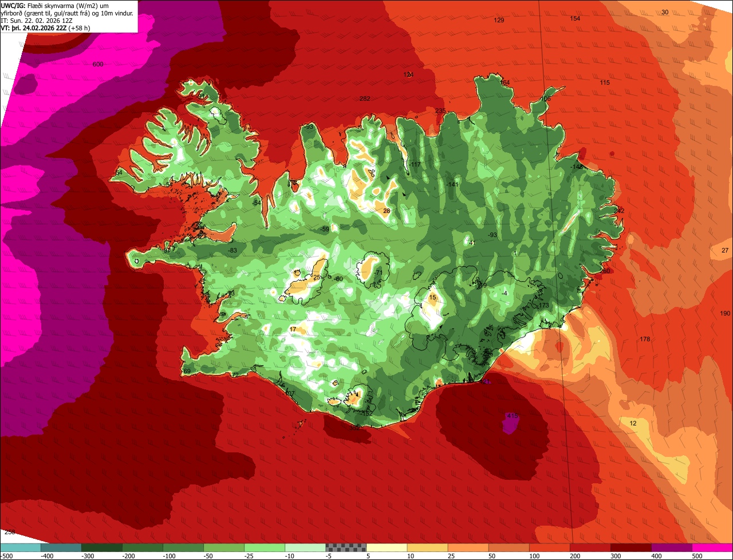Click the '154' value near the top right

(575, 18)
